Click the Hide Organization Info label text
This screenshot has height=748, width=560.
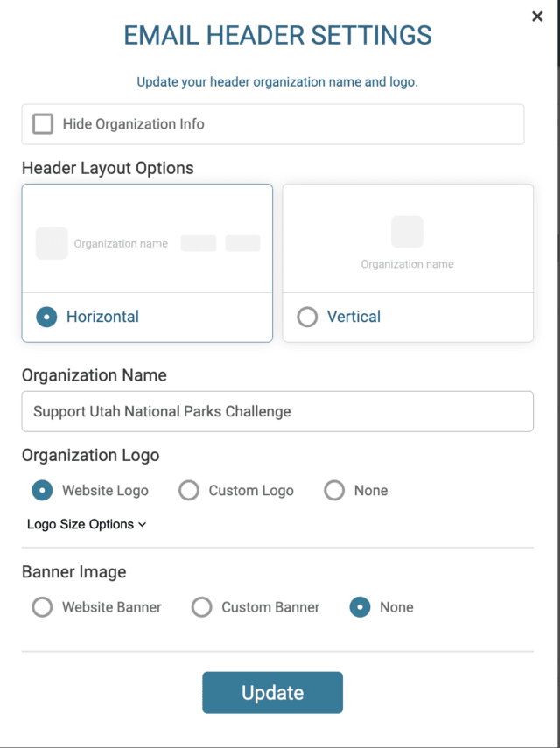pyautogui.click(x=134, y=124)
